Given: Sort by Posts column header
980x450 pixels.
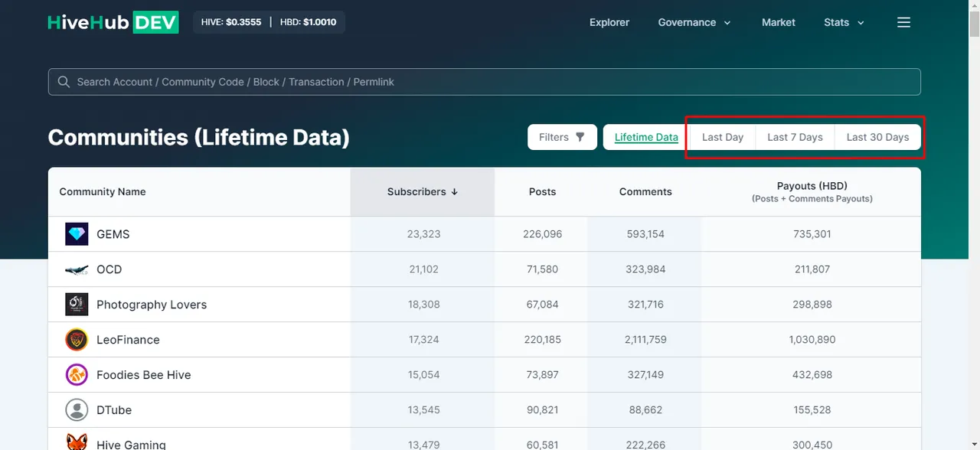Looking at the screenshot, I should [542, 192].
